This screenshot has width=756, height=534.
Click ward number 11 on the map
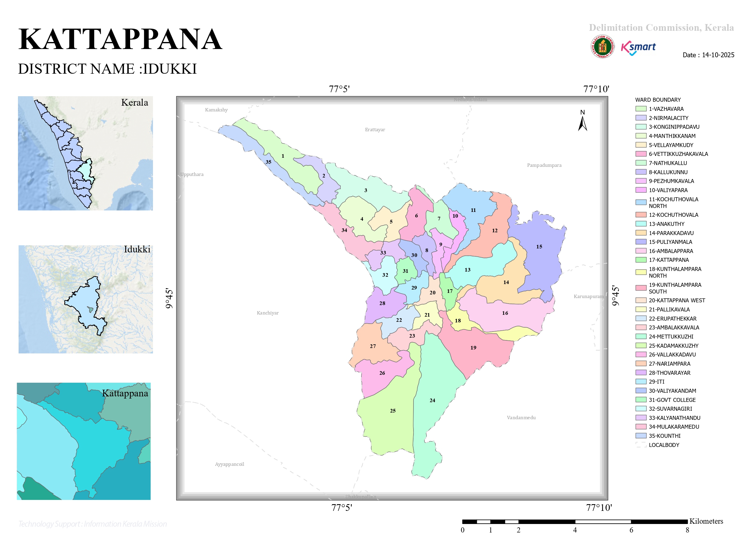coord(473,210)
